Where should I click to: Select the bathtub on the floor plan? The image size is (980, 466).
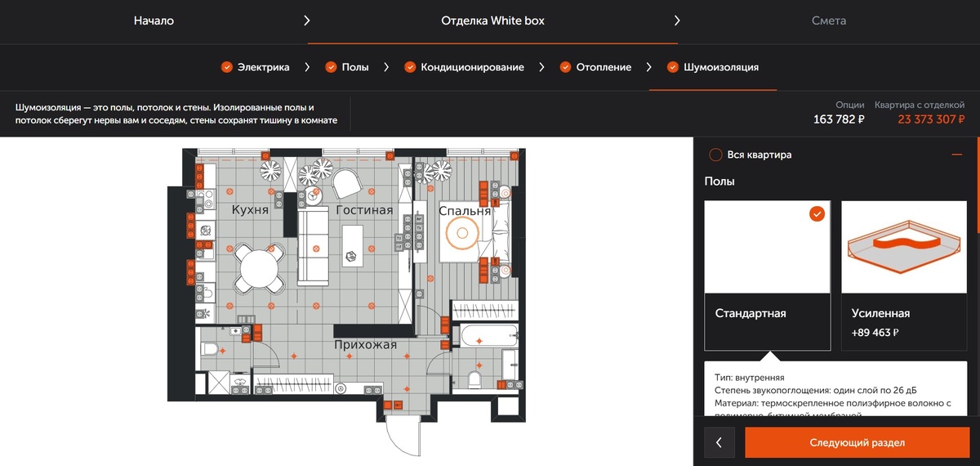[x=488, y=334]
